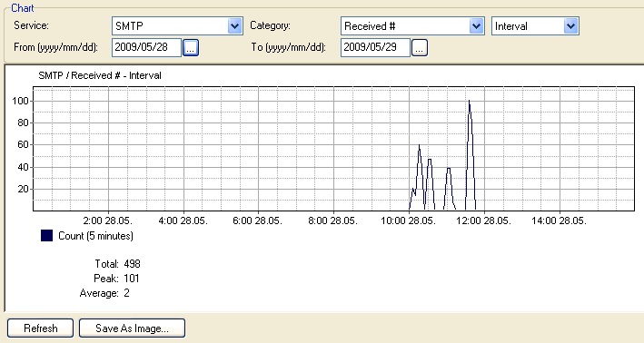Click the 100 value on y-axis
The image size is (644, 343).
[x=20, y=101]
